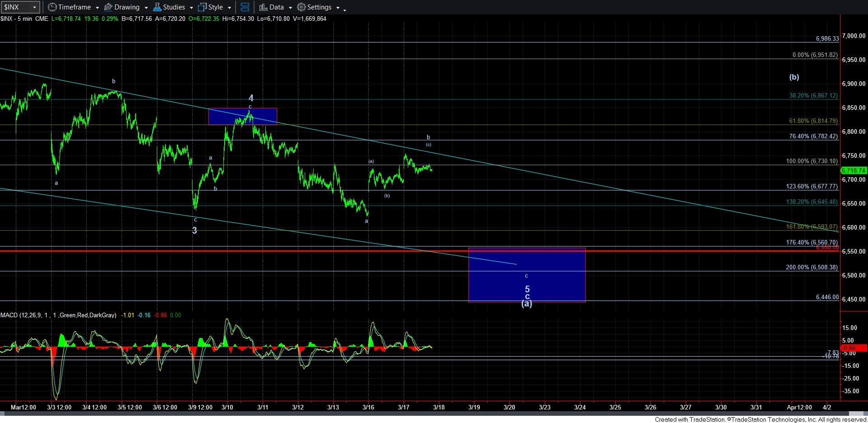Open the $INX symbol dropdown
This screenshot has width=868, height=423.
tap(34, 7)
